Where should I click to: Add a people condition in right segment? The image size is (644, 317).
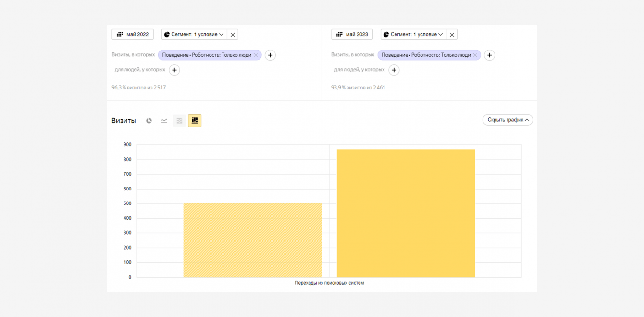click(x=394, y=70)
